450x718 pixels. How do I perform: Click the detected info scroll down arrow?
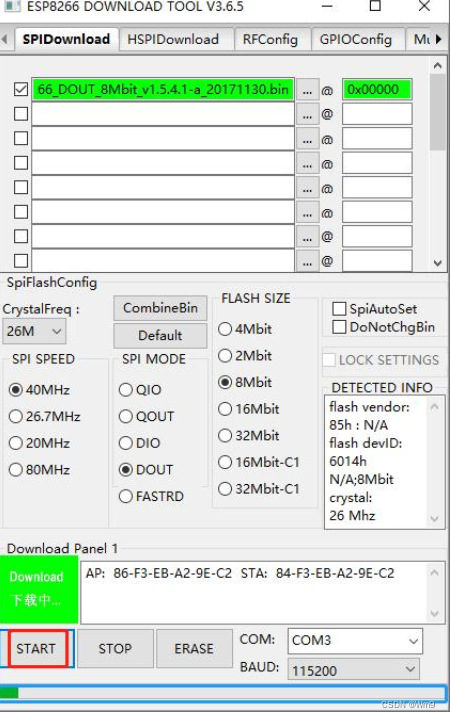coord(434,519)
